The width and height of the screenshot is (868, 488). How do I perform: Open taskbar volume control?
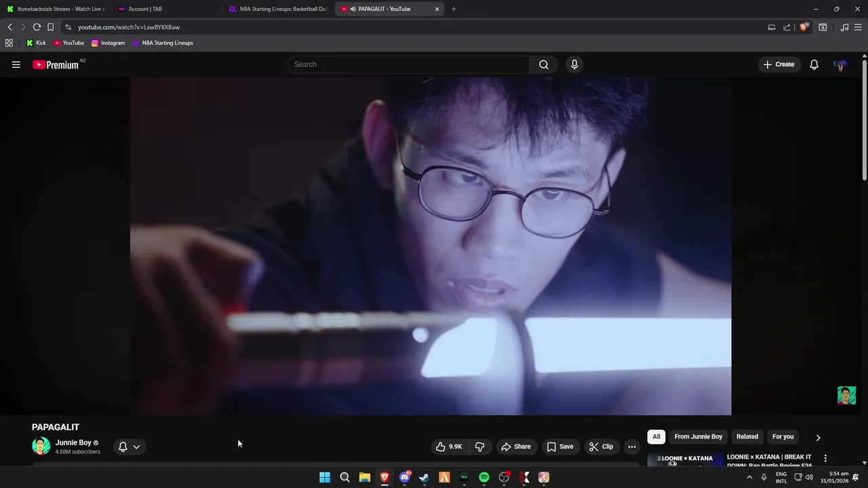(809, 477)
